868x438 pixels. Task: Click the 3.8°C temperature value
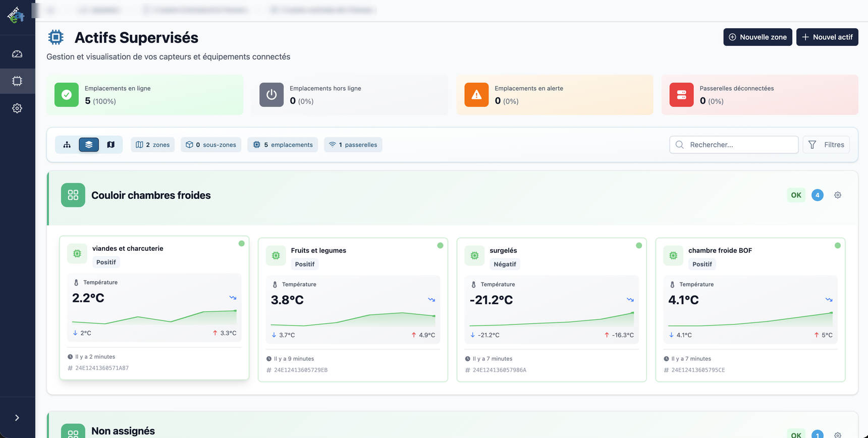coord(287,300)
